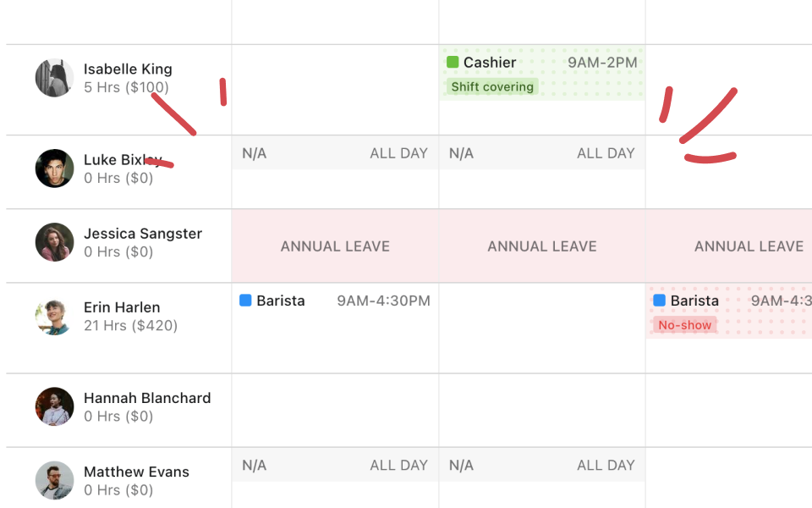Select Jessica Sangster's avatar photo
Screen dimensions: 812x508
[54, 242]
